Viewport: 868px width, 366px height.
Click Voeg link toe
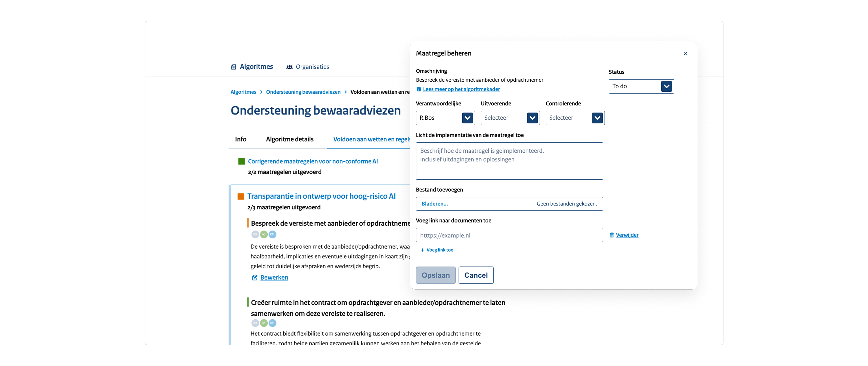[x=439, y=250]
